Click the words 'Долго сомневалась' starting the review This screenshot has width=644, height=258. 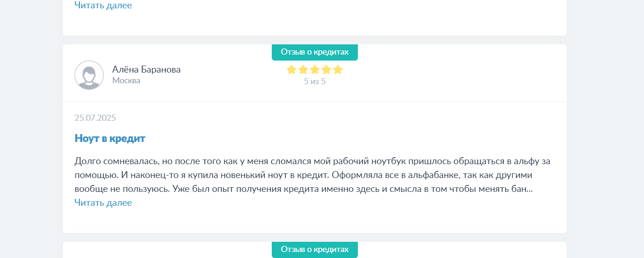pyautogui.click(x=118, y=162)
